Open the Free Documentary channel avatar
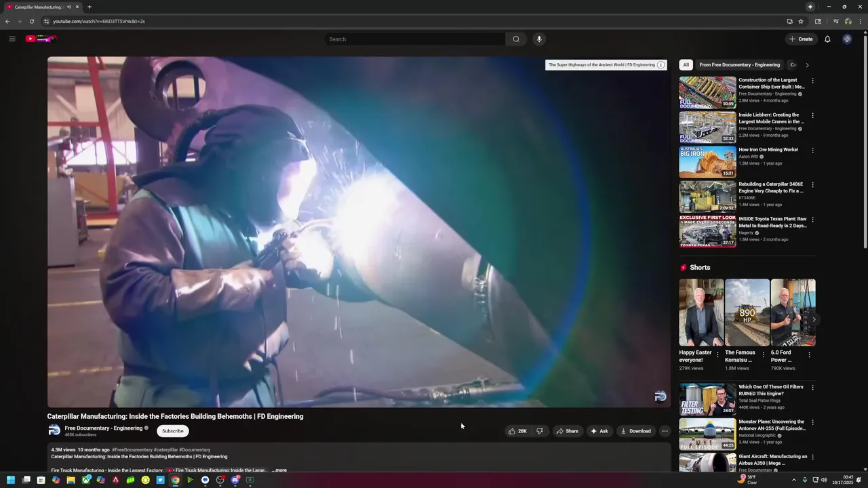Image resolution: width=868 pixels, height=488 pixels. pyautogui.click(x=54, y=430)
